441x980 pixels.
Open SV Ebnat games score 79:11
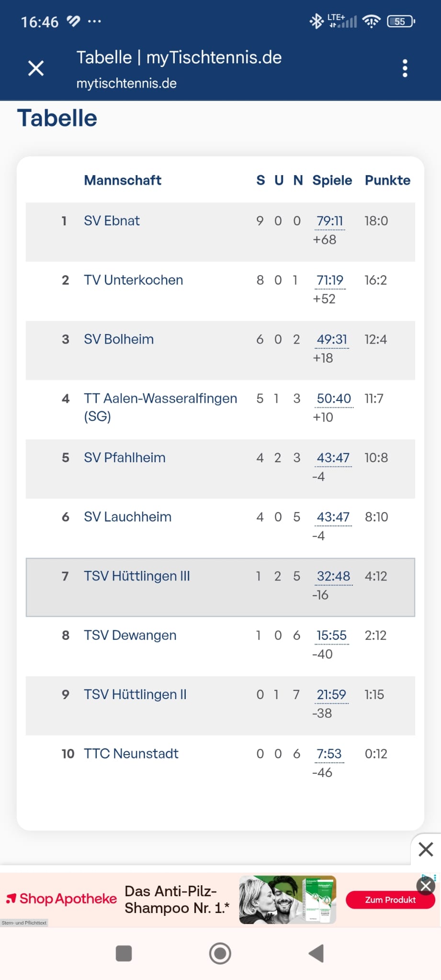pyautogui.click(x=330, y=221)
